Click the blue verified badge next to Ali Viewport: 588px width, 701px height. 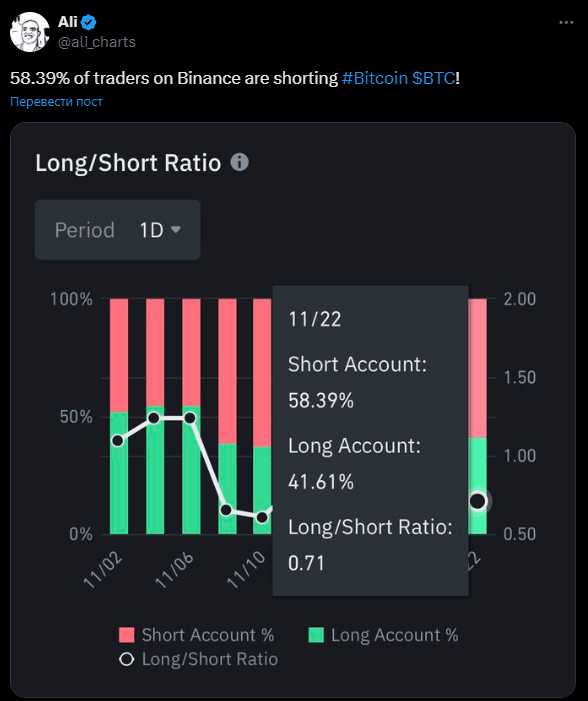pos(89,22)
